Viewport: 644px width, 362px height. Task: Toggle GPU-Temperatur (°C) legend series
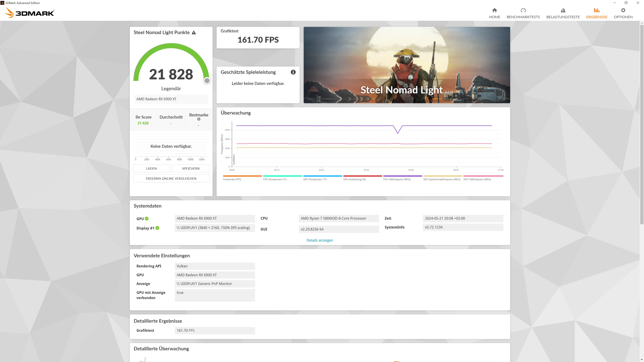pos(315,179)
